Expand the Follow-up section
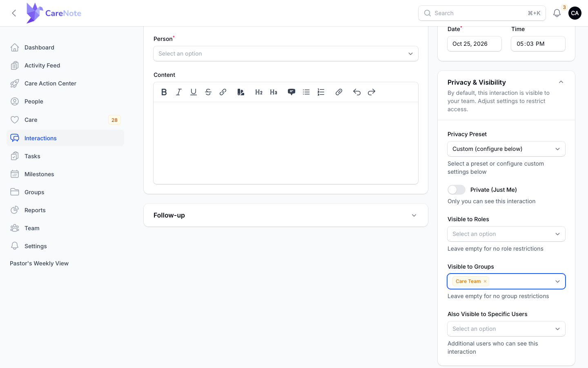The width and height of the screenshot is (588, 368). [286, 215]
